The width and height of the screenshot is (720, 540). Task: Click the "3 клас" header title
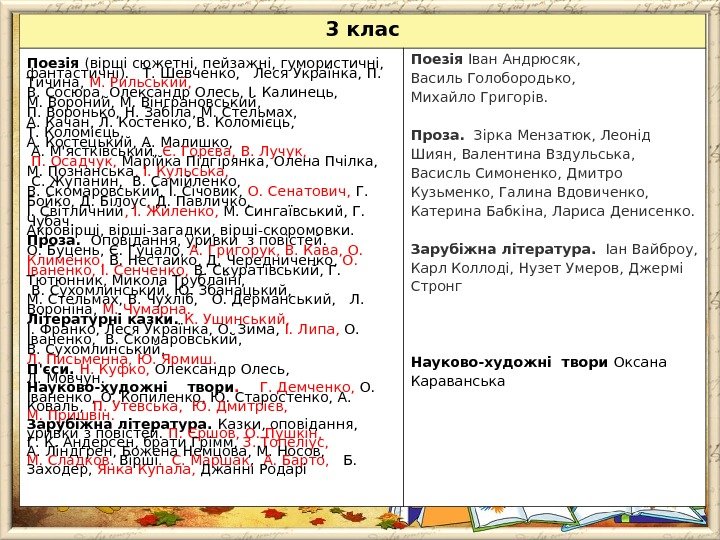[362, 29]
